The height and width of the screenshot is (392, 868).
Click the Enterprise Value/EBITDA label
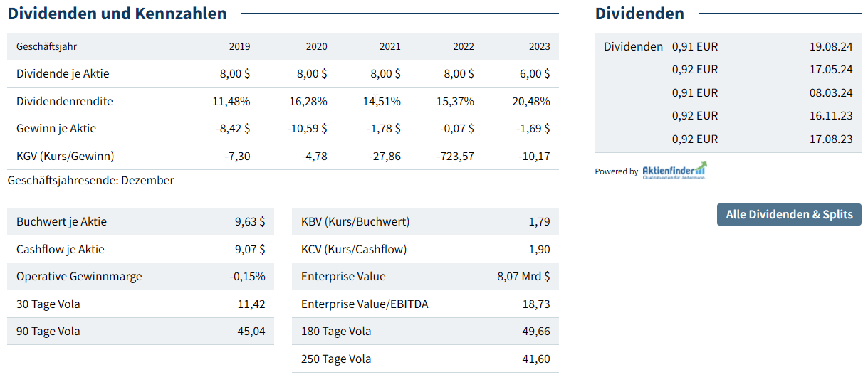365,304
